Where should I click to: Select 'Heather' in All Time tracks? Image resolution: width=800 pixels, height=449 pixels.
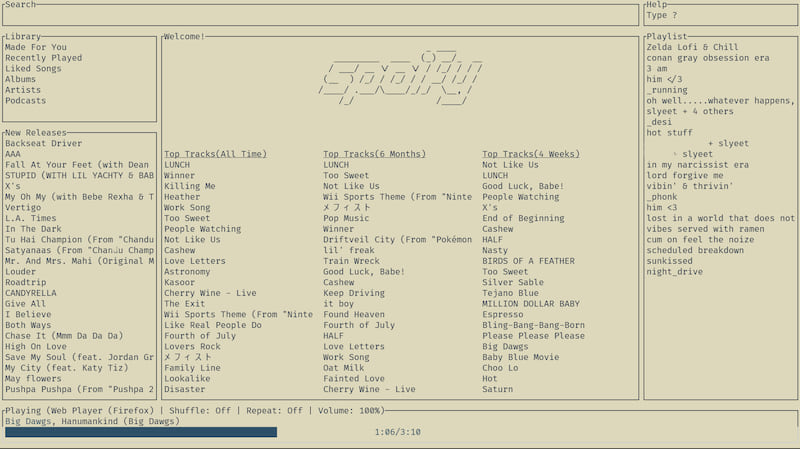tap(182, 197)
